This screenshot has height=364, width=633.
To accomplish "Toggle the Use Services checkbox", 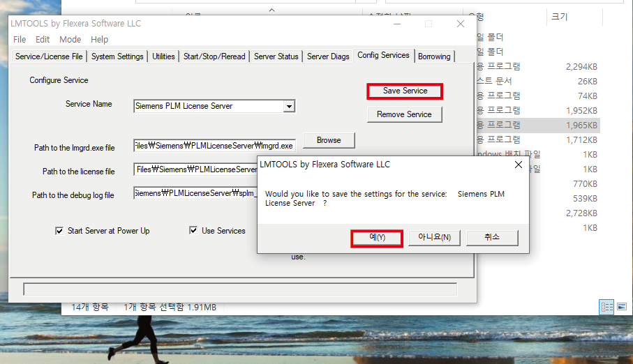I will click(193, 230).
